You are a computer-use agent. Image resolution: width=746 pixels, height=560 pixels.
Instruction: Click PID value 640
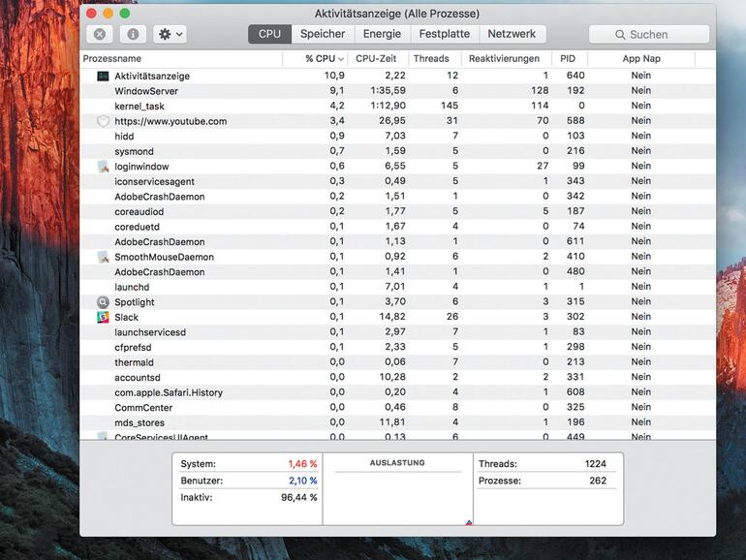pos(575,76)
